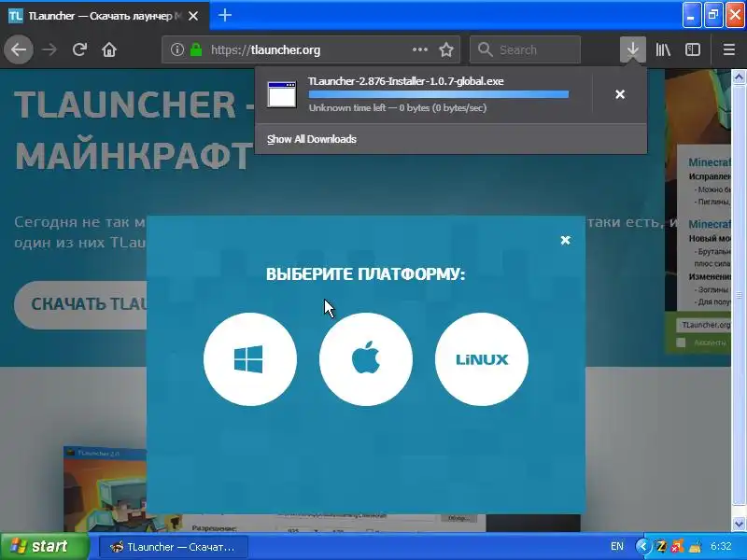Close the TLauncher browser tab
The image size is (747, 560).
coord(193,16)
